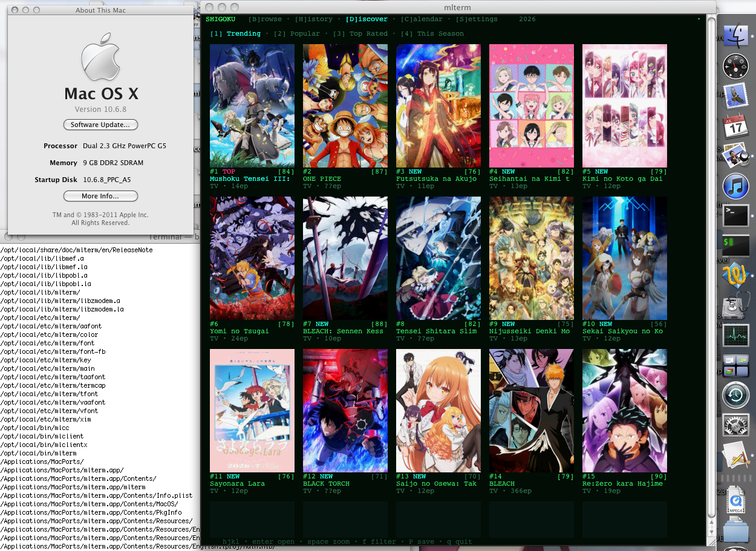Open the [3] Top Rated sub-tab
The image size is (756, 551).
(360, 34)
